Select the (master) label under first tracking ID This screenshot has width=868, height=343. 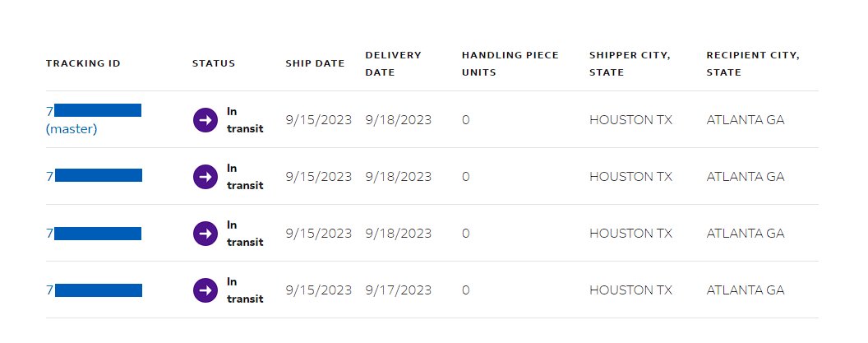tap(72, 129)
